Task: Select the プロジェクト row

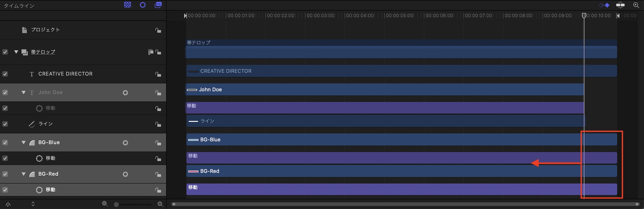Action: tap(83, 30)
